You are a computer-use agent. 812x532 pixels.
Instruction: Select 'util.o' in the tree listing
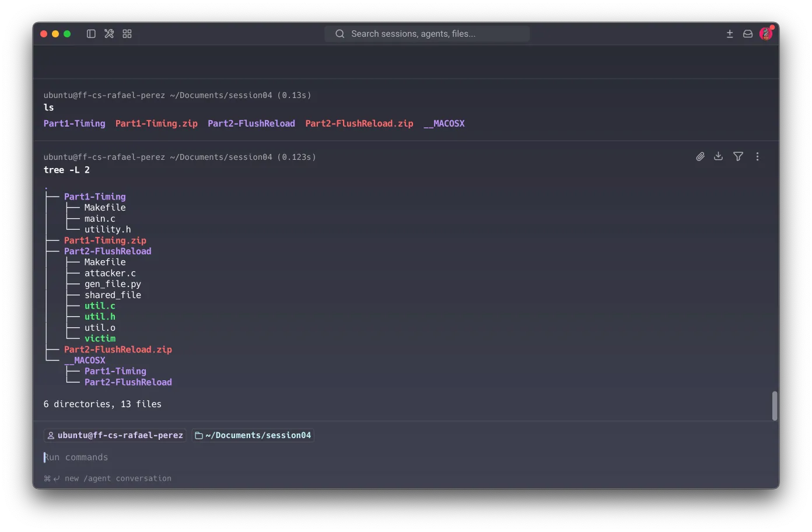click(x=100, y=328)
